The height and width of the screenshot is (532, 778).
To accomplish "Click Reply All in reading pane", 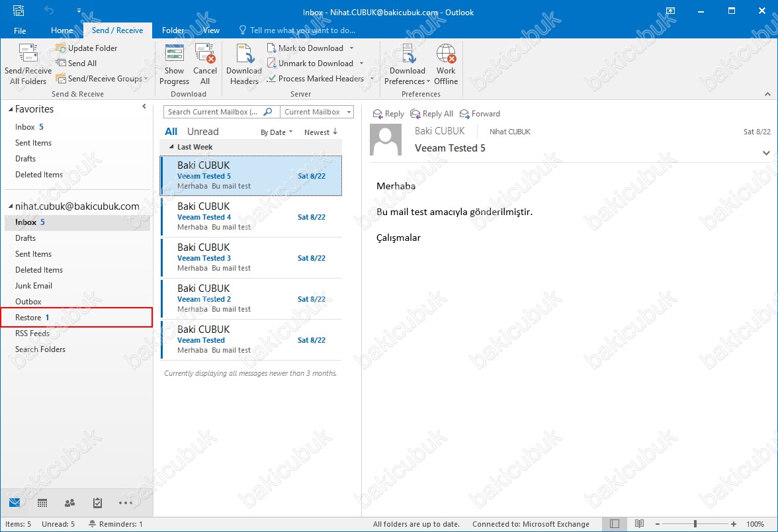I will click(x=432, y=114).
